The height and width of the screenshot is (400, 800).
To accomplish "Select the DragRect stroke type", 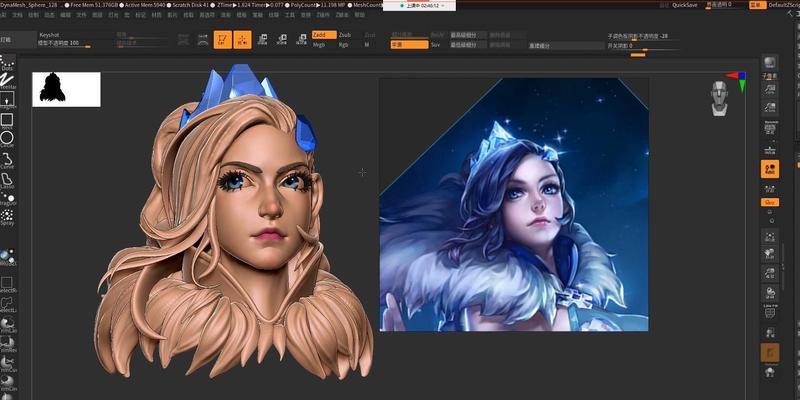I will pyautogui.click(x=7, y=99).
